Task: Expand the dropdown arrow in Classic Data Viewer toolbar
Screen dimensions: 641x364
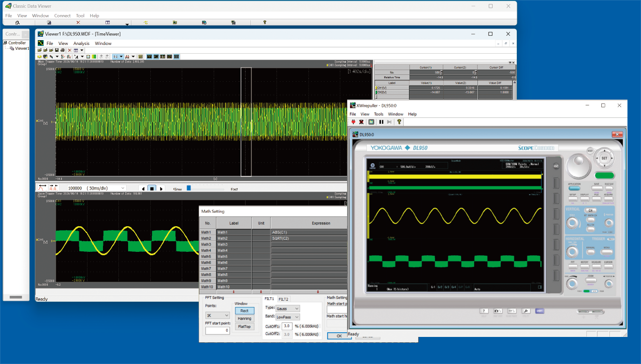Action: (127, 24)
